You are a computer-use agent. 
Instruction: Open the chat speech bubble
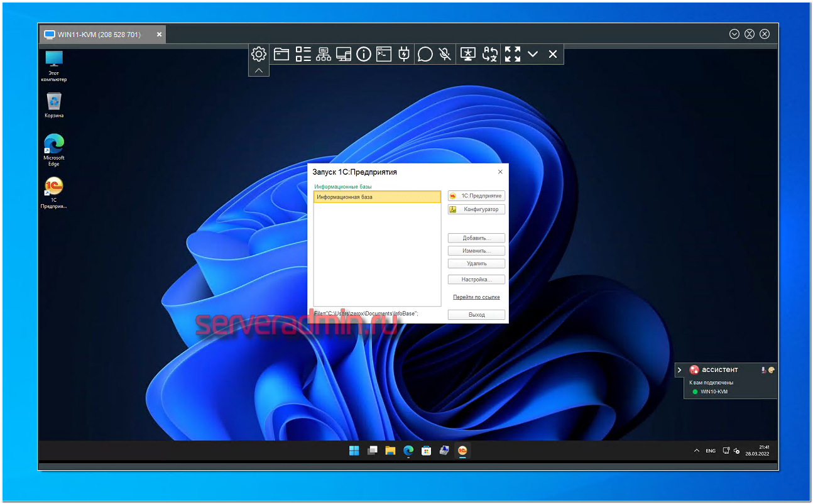click(x=425, y=54)
